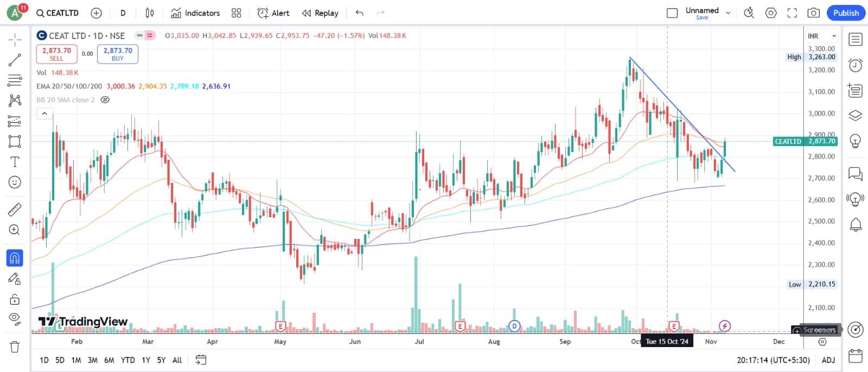This screenshot has height=372, width=868.
Task: Expand the Unnamed layout dropdown arrow
Action: pos(728,13)
